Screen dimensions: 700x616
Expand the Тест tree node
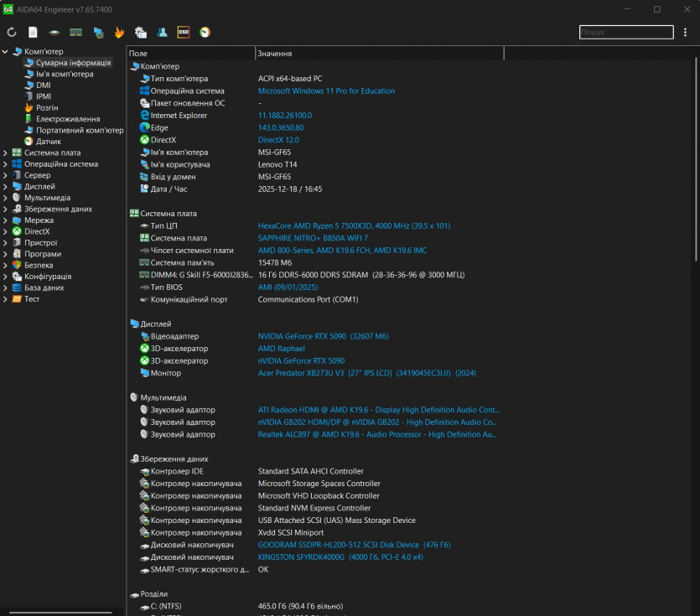point(6,299)
